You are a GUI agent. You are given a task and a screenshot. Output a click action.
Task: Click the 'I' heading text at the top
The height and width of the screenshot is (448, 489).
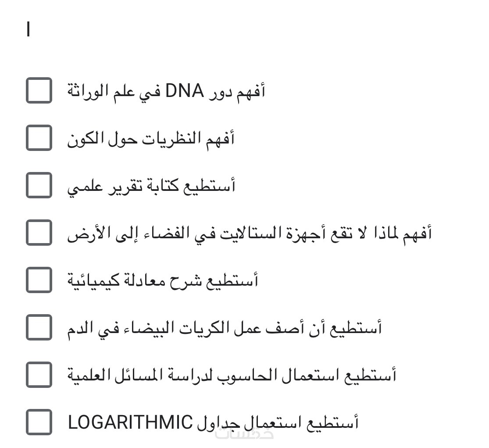point(29,30)
